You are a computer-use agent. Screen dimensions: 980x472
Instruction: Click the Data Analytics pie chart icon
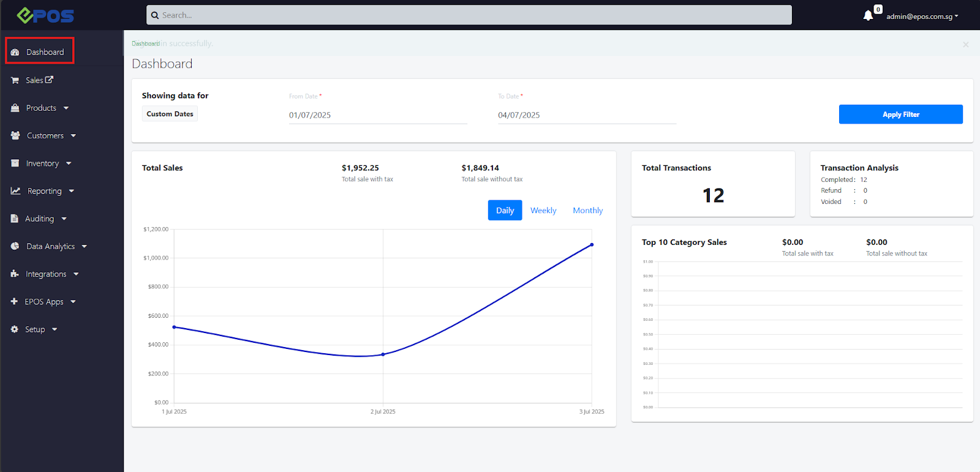15,246
